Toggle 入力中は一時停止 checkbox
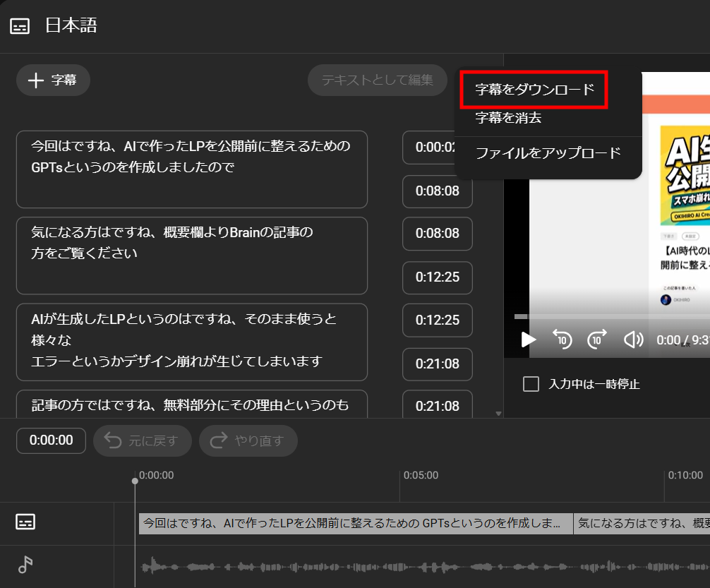Image resolution: width=710 pixels, height=588 pixels. point(531,384)
